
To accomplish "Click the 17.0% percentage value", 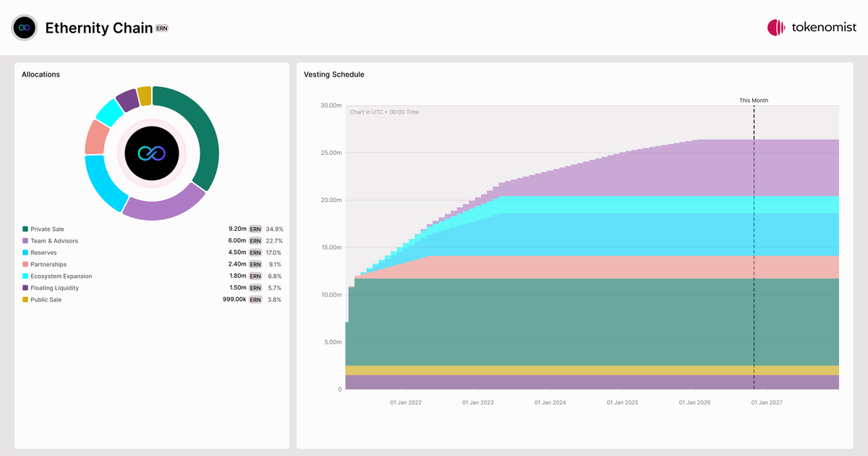I will click(x=274, y=253).
